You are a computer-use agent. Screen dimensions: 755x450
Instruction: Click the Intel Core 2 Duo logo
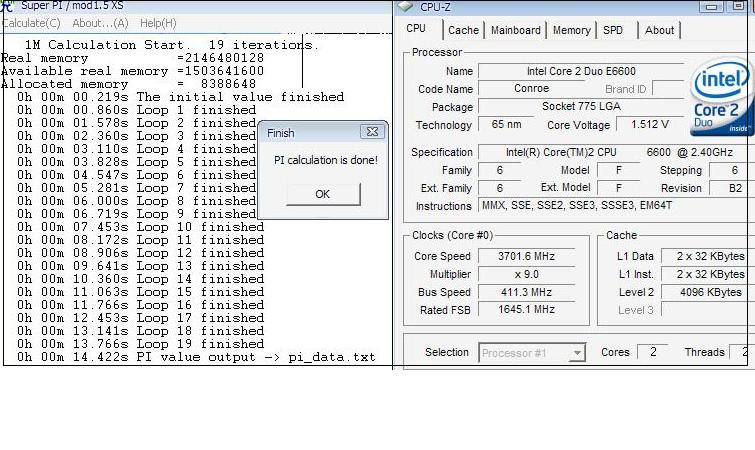point(722,97)
